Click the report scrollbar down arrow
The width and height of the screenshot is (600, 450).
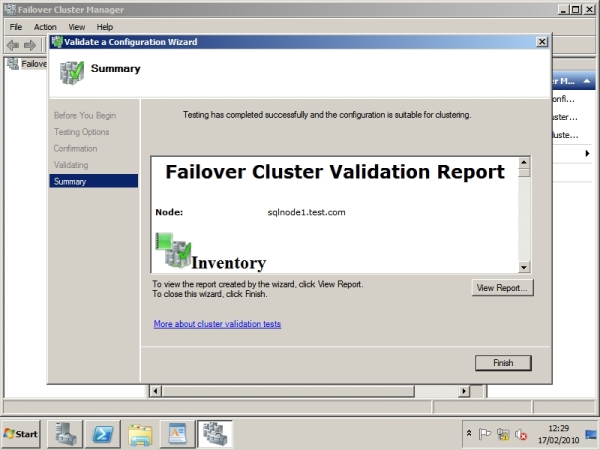click(524, 267)
